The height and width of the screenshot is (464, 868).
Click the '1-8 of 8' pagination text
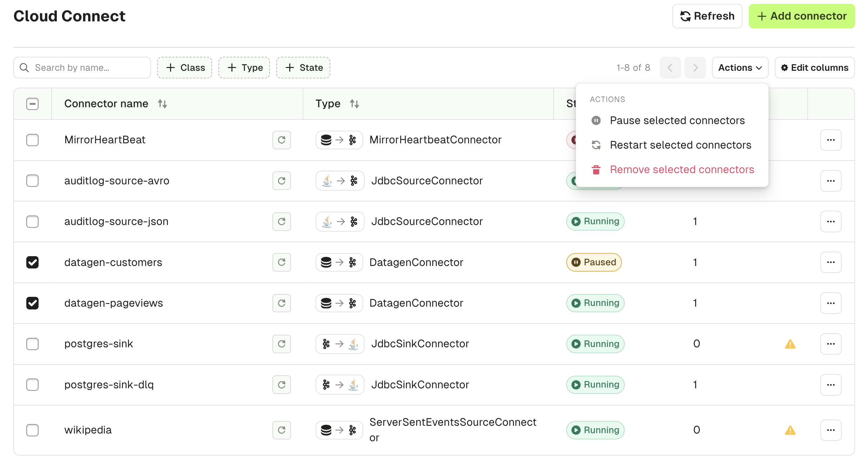click(633, 68)
